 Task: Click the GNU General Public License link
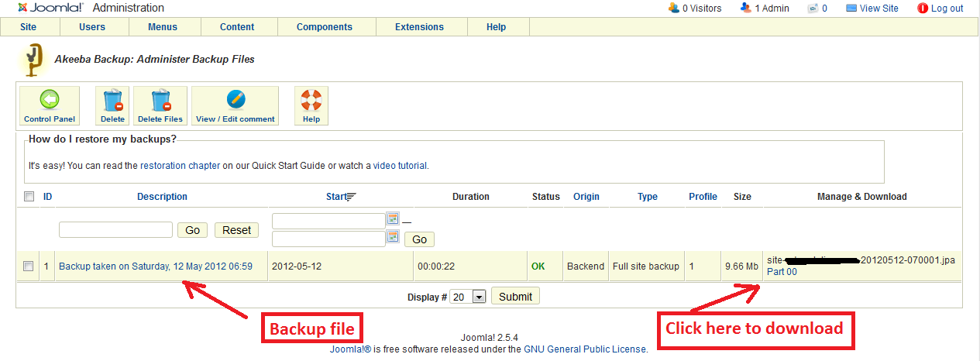point(585,349)
